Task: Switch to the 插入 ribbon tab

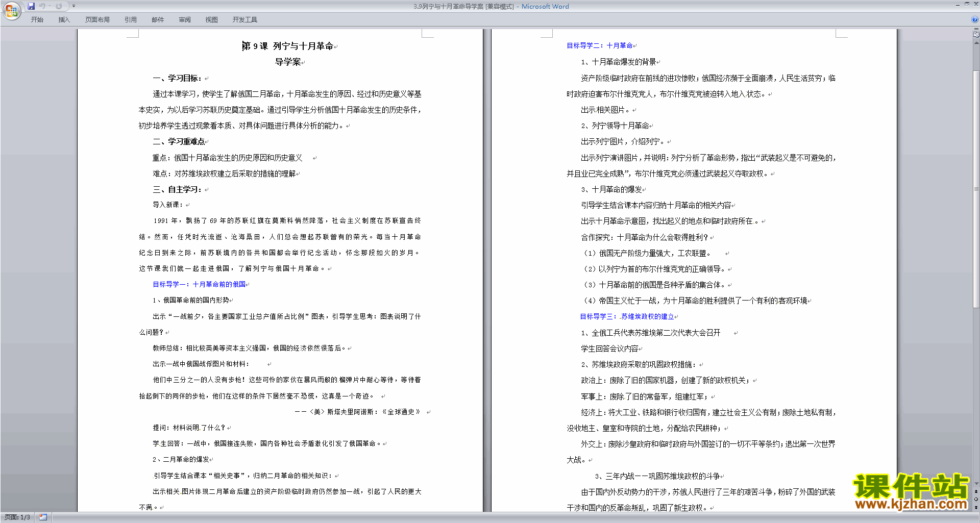Action: tap(64, 20)
